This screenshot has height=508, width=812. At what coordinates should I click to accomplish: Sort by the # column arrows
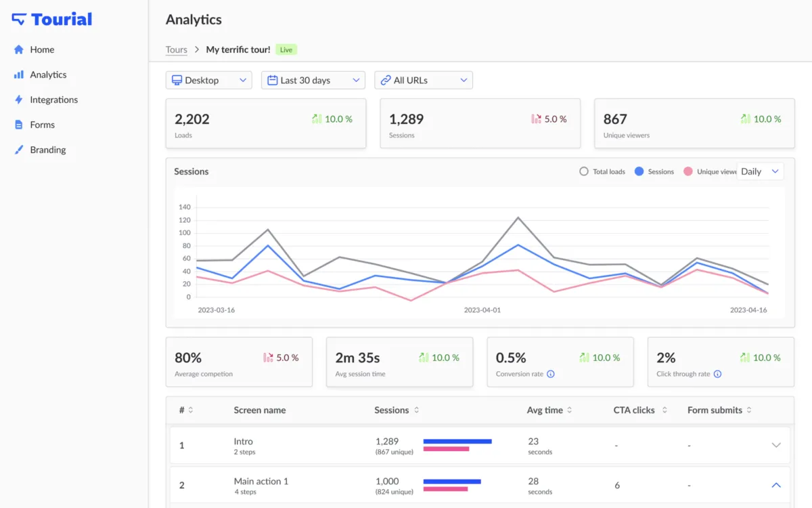[x=191, y=410]
